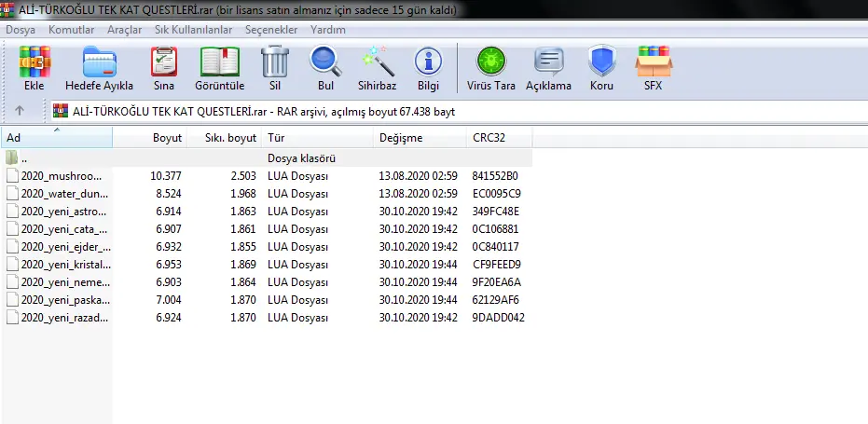868x424 pixels.
Task: Click CRC32 value 9F20EA6A
Action: coord(496,282)
